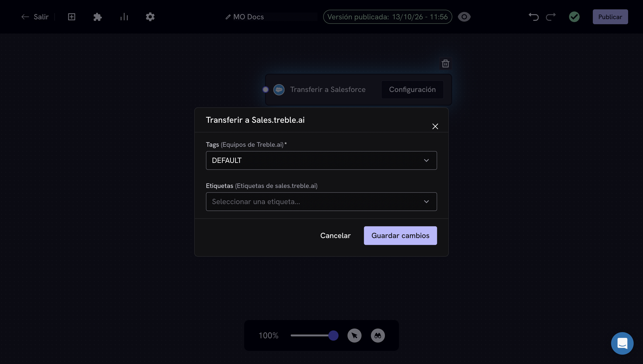The image size is (643, 364).
Task: Click the Versión publicada badge
Action: click(x=387, y=17)
